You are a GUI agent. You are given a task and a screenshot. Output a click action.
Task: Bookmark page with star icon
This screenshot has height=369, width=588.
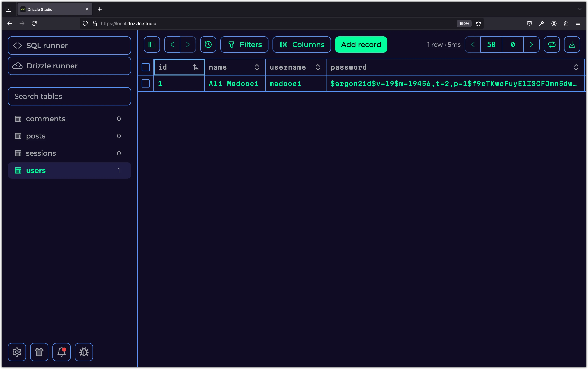[478, 23]
